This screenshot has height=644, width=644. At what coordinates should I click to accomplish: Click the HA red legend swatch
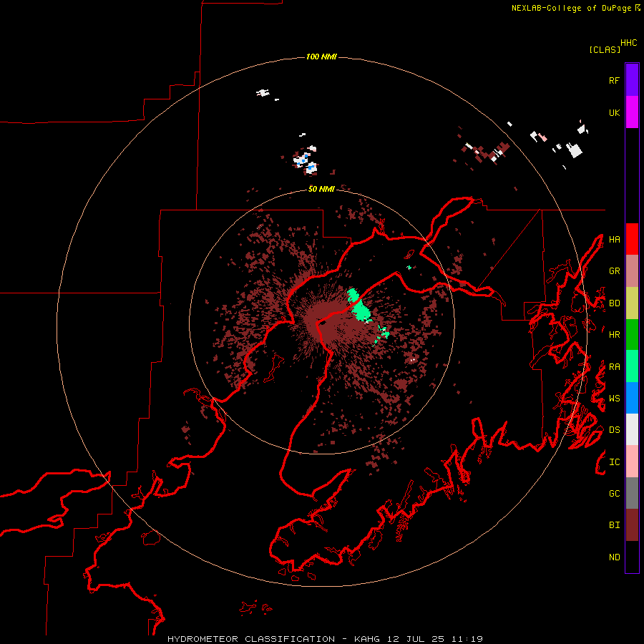[632, 239]
